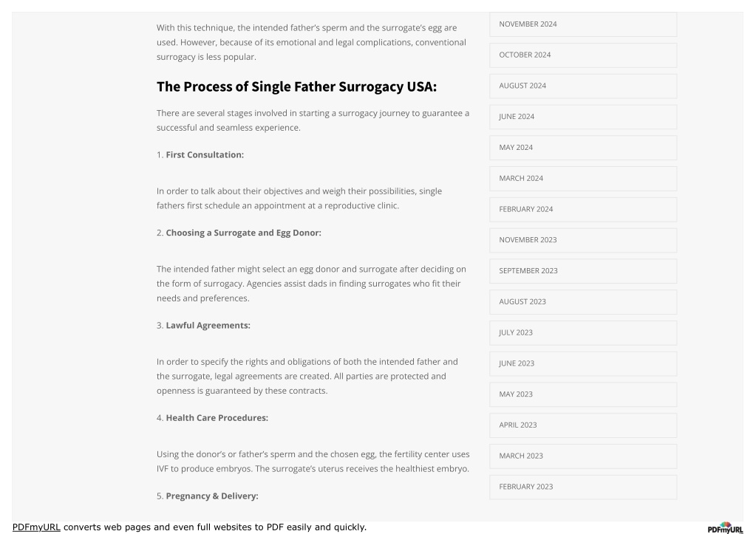The height and width of the screenshot is (534, 756).
Task: Open the July 2023 archive
Action: click(x=583, y=332)
